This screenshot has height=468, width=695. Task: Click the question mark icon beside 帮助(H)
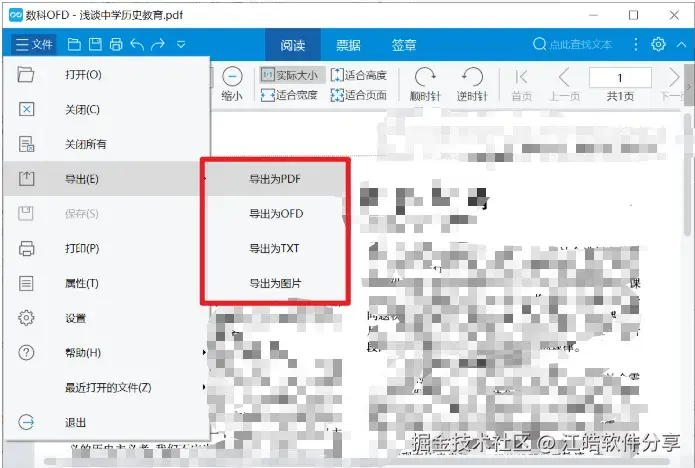pos(26,353)
